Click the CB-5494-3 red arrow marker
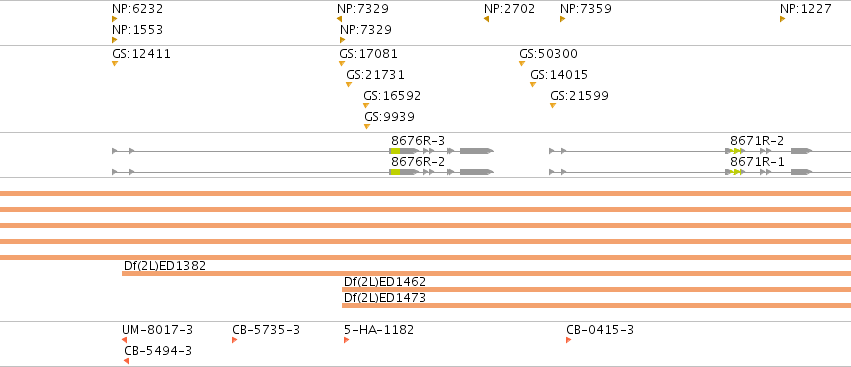The width and height of the screenshot is (851, 367). coord(126,361)
